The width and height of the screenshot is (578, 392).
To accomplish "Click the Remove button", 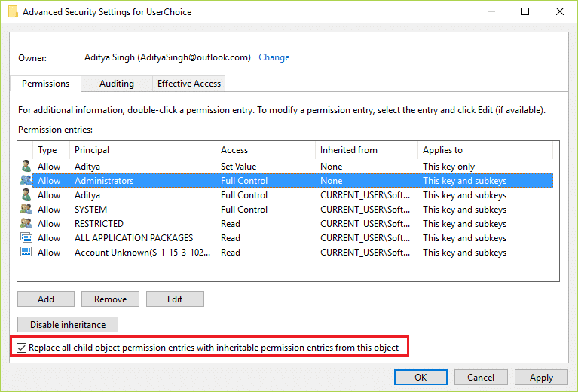I will pos(110,299).
